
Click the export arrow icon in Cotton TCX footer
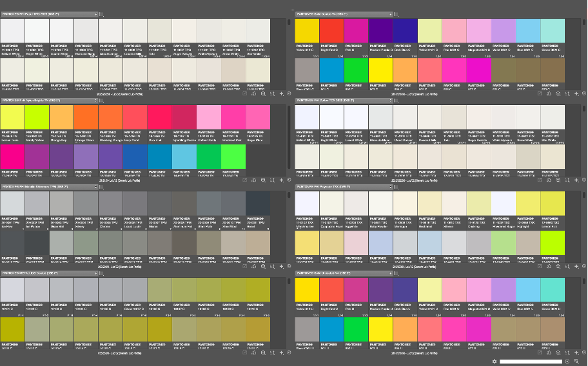coord(540,180)
